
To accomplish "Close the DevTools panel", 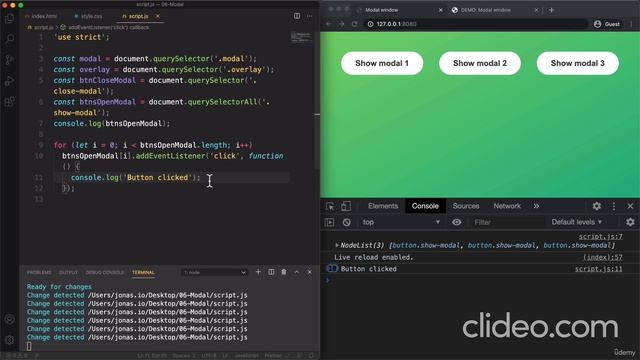I will coord(630,206).
